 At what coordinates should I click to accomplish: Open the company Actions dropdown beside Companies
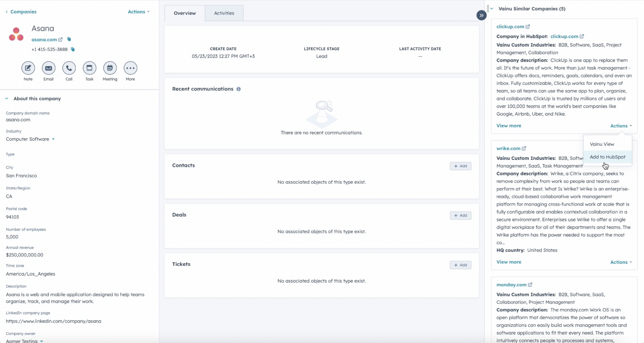coord(139,12)
